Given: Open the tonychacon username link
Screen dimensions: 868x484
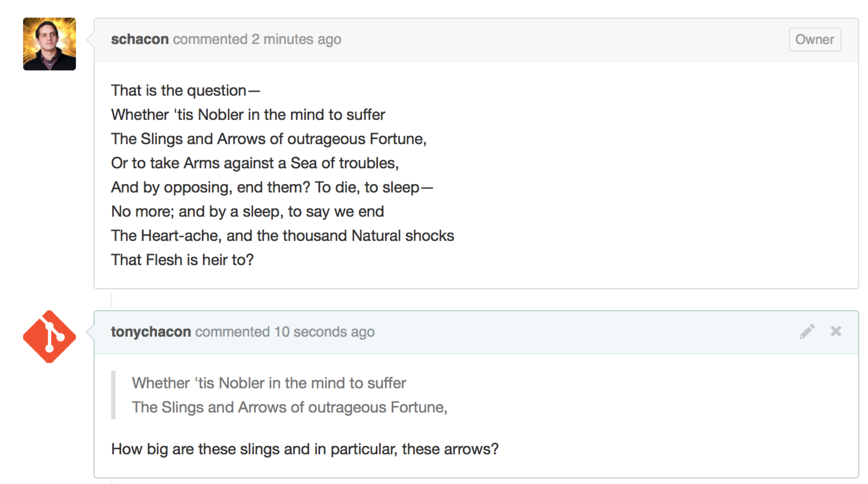Looking at the screenshot, I should 151,332.
